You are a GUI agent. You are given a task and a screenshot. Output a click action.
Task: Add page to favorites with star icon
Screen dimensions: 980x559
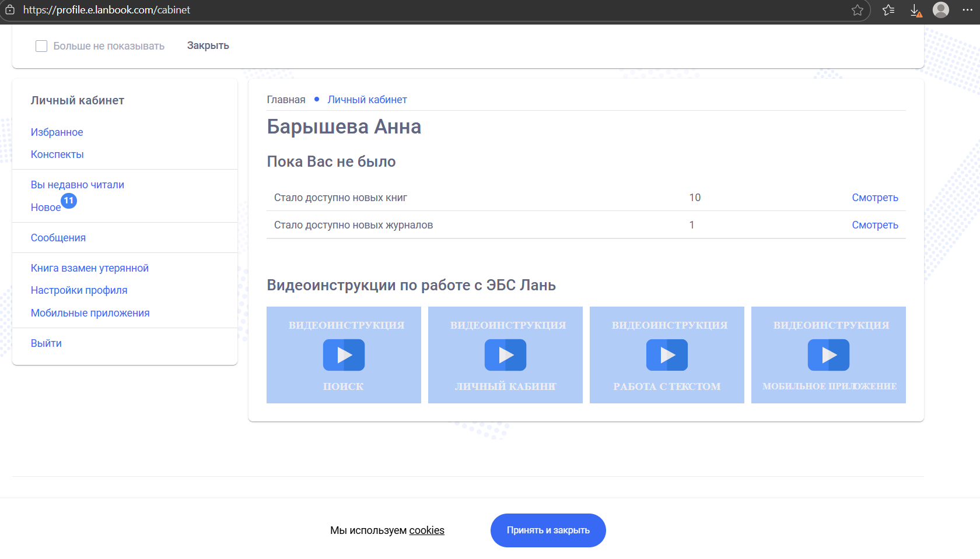point(857,10)
